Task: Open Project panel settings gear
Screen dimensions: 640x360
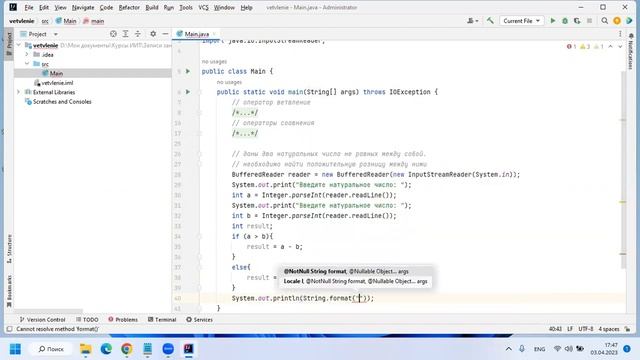Action: (153, 34)
